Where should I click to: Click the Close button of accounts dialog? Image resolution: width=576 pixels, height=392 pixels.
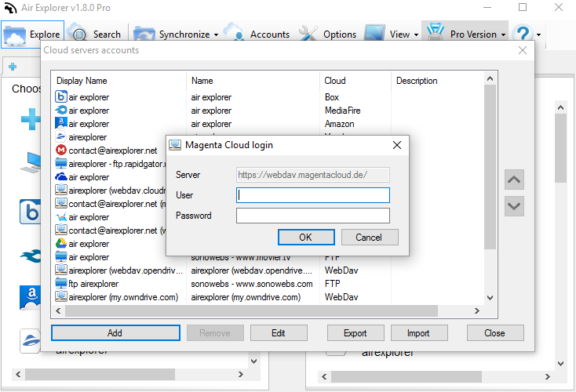click(x=495, y=333)
